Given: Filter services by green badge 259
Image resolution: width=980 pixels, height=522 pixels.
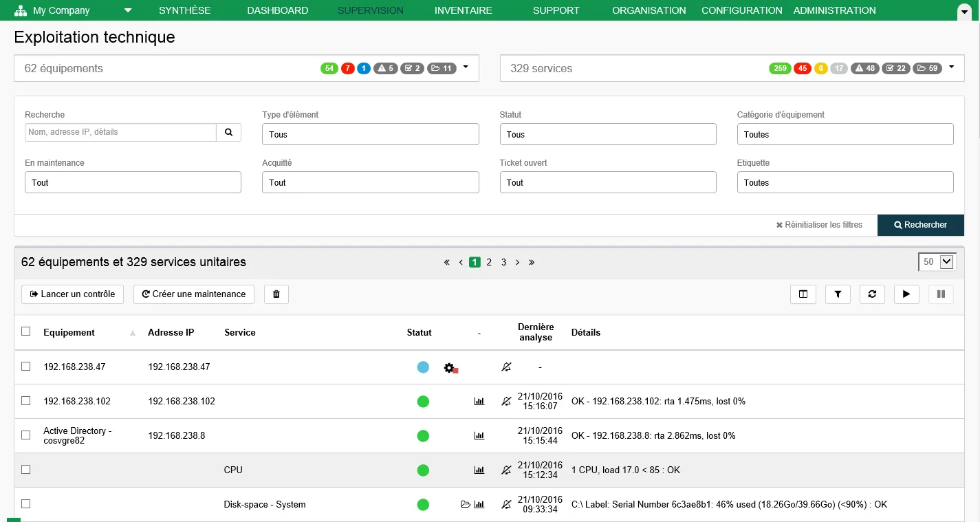Looking at the screenshot, I should (x=780, y=69).
